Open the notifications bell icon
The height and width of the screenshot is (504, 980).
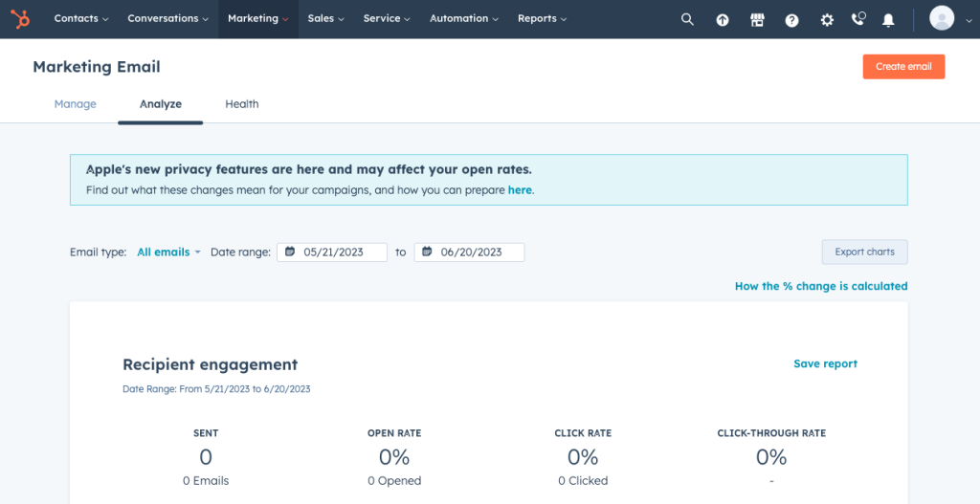[x=888, y=20]
